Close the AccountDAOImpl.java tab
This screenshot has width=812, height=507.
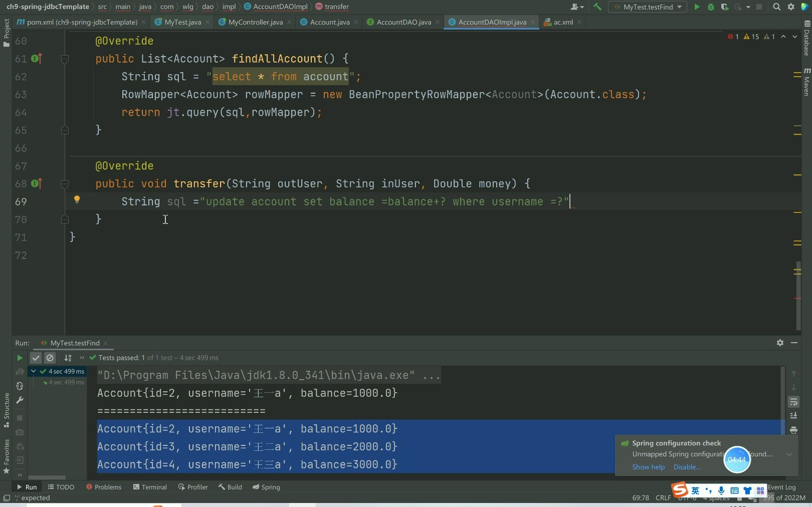click(x=533, y=22)
